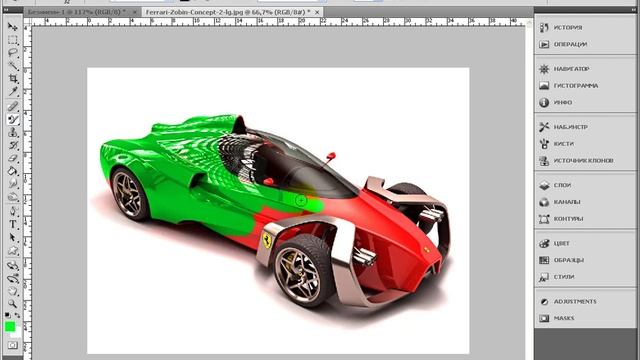Select the Clone Stamp tool
The image size is (640, 360).
[13, 132]
